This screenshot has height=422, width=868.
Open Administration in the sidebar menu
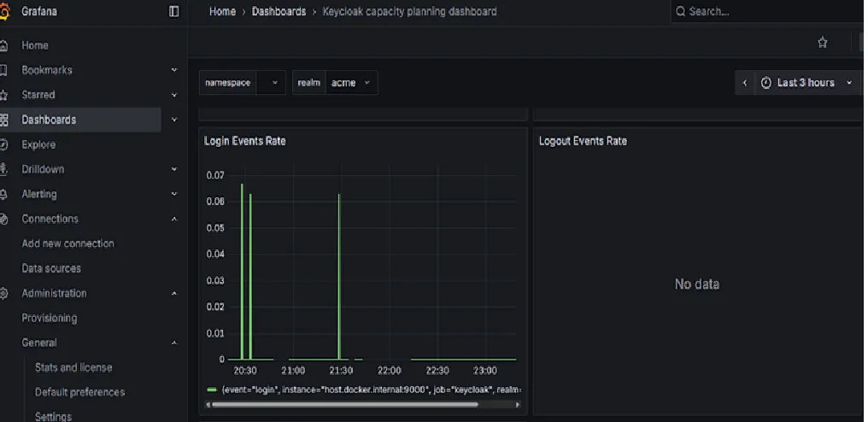(x=54, y=294)
